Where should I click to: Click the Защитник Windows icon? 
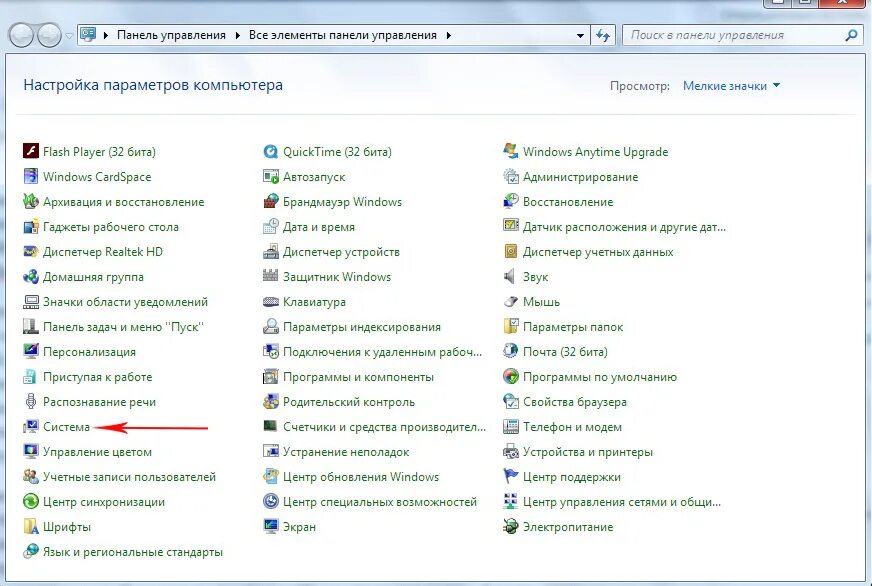pos(270,276)
